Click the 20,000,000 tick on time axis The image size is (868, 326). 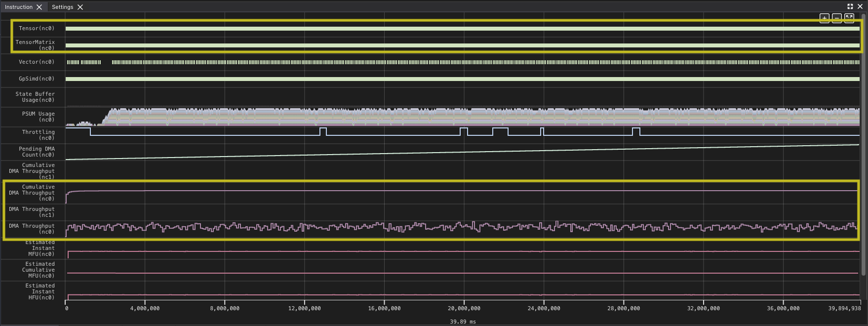click(x=464, y=308)
